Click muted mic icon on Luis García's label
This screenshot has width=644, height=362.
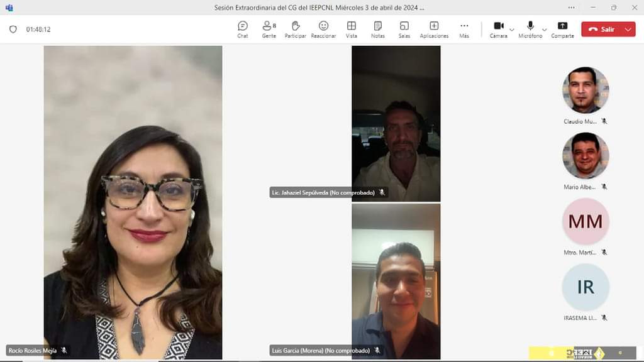[377, 351]
